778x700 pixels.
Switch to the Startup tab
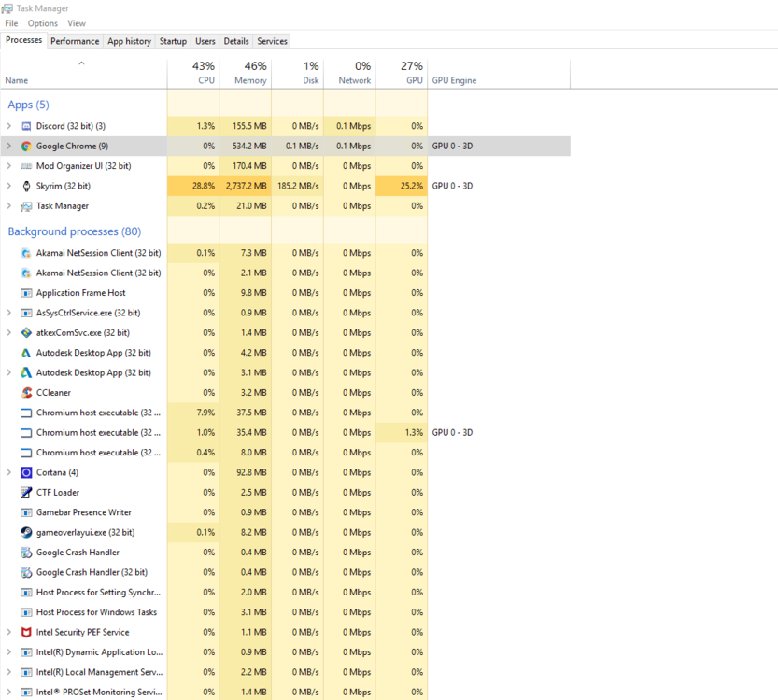tap(173, 41)
